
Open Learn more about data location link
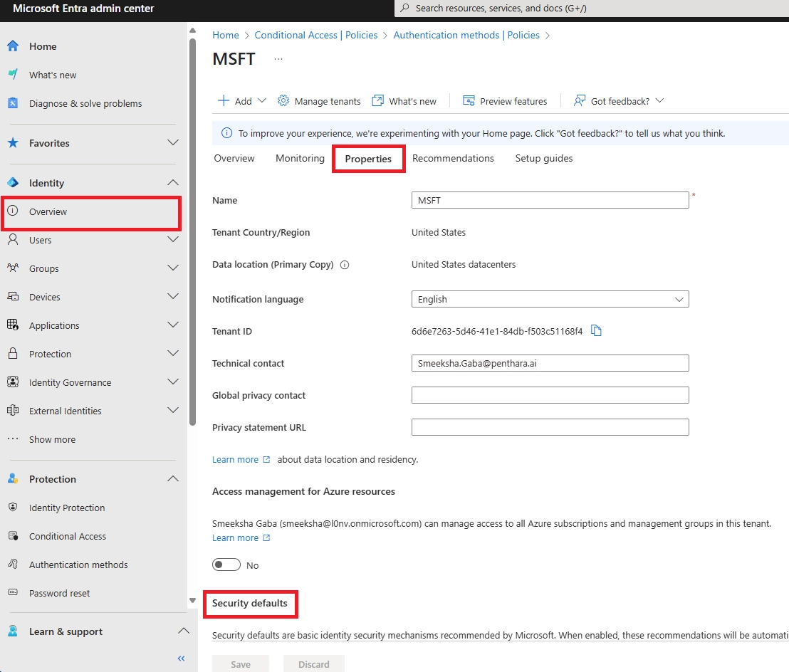point(241,459)
